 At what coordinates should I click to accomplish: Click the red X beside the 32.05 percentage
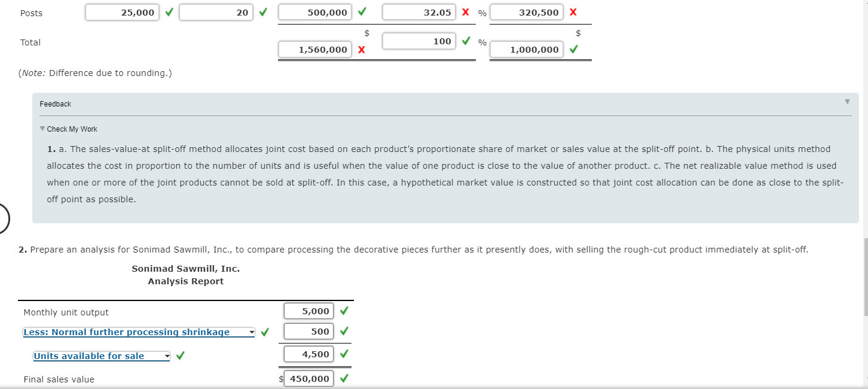(x=466, y=11)
